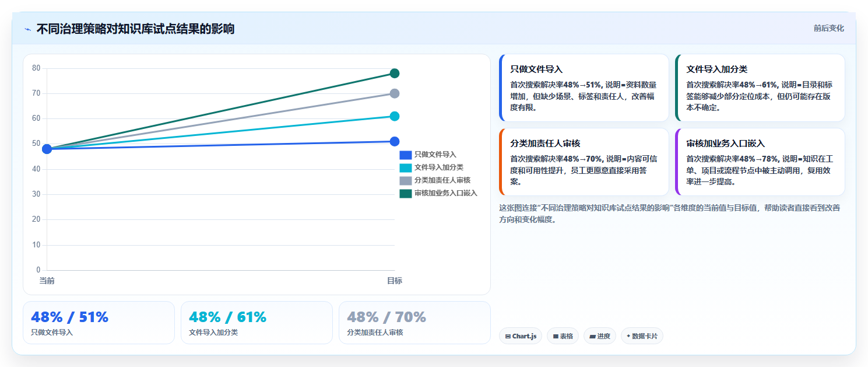
Task: Click the 数据卡片 tag chip
Action: (642, 336)
